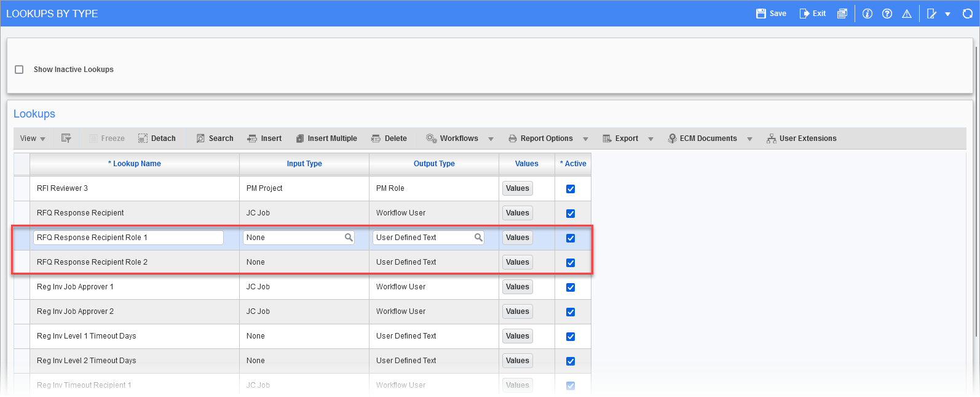Image resolution: width=980 pixels, height=397 pixels.
Task: Toggle Show Inactive Lookups checkbox
Action: tap(19, 70)
